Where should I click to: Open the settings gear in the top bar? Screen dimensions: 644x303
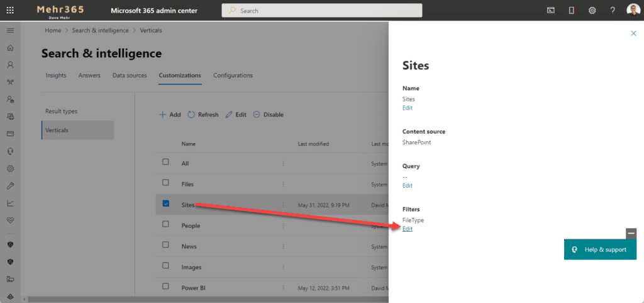tap(592, 11)
